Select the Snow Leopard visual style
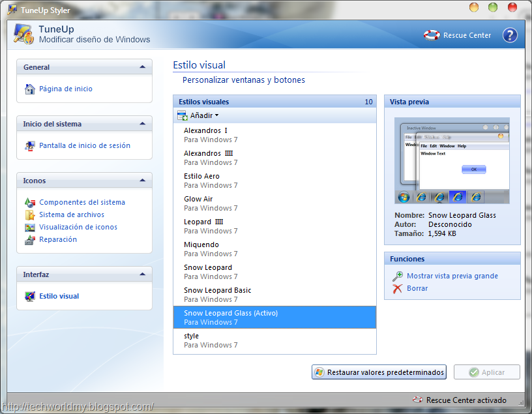Viewport: 532px width, 414px height. (274, 272)
